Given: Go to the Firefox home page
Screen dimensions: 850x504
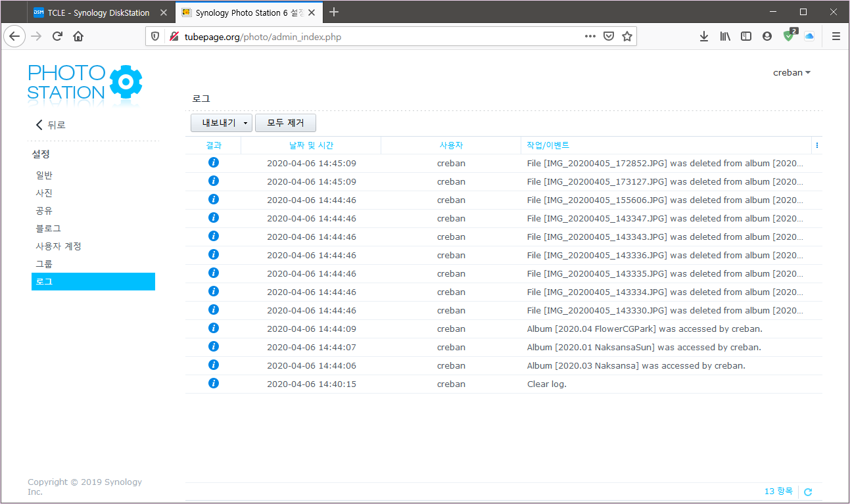Looking at the screenshot, I should click(x=78, y=37).
